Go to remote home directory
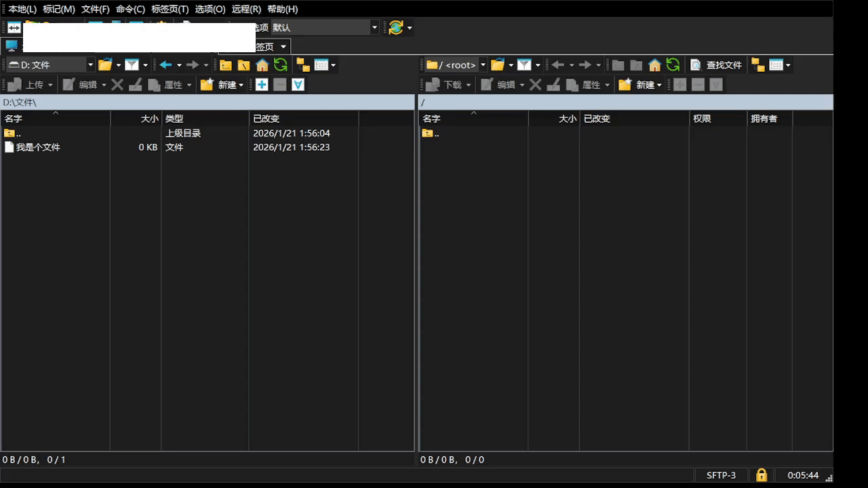Viewport: 868px width, 488px height. click(654, 65)
